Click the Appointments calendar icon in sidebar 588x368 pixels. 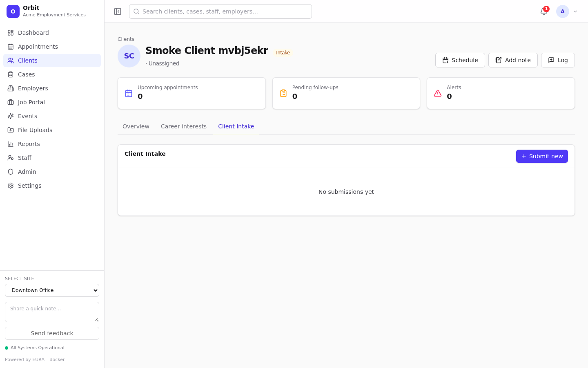tap(11, 47)
